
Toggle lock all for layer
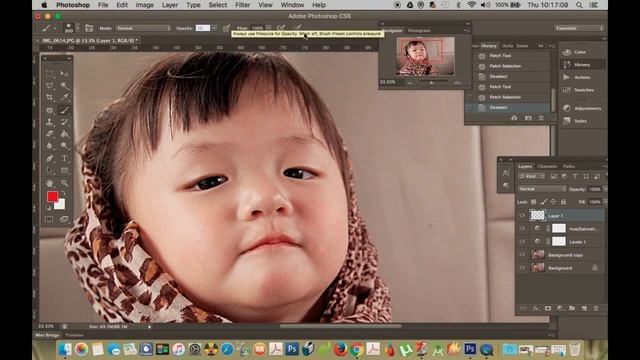563,202
